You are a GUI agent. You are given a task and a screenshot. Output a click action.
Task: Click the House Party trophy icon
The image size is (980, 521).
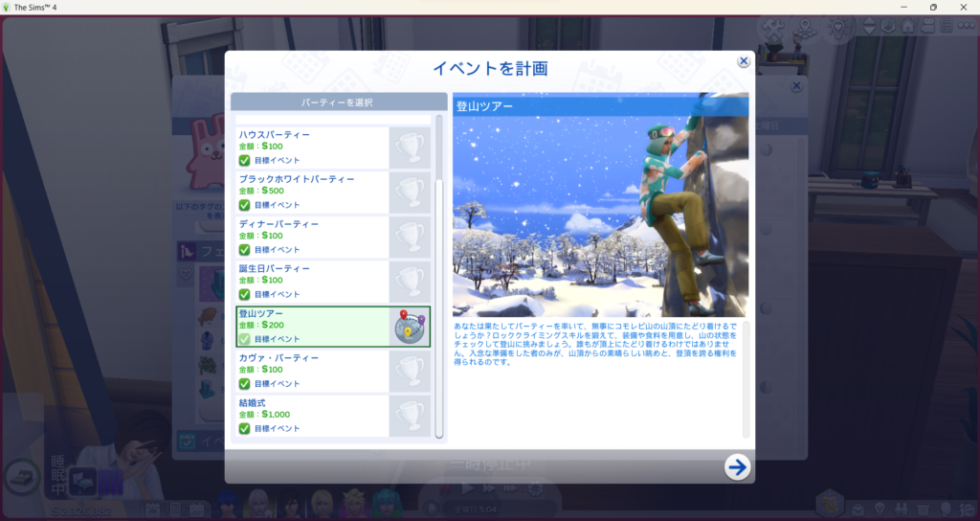(x=410, y=147)
